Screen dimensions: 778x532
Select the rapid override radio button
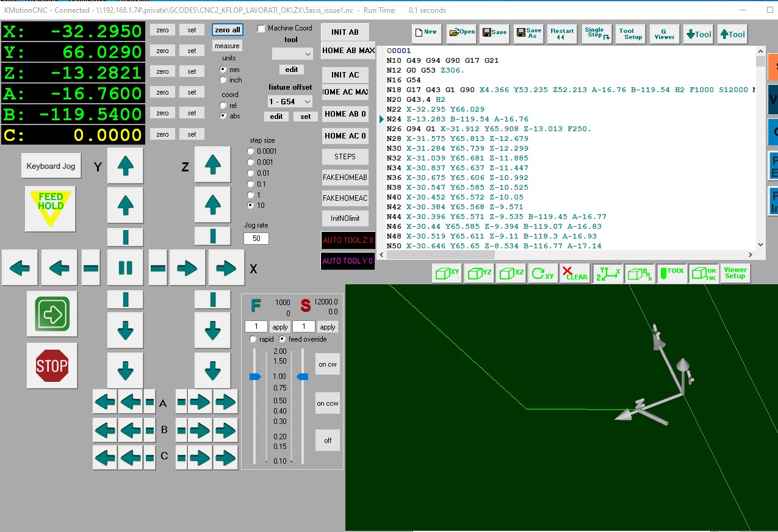[x=253, y=339]
